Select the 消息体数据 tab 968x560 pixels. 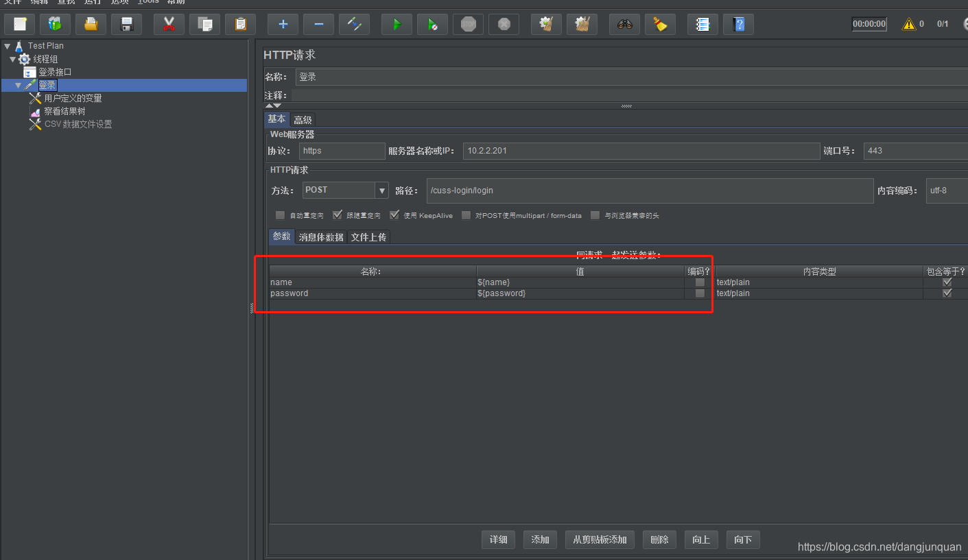(x=321, y=237)
